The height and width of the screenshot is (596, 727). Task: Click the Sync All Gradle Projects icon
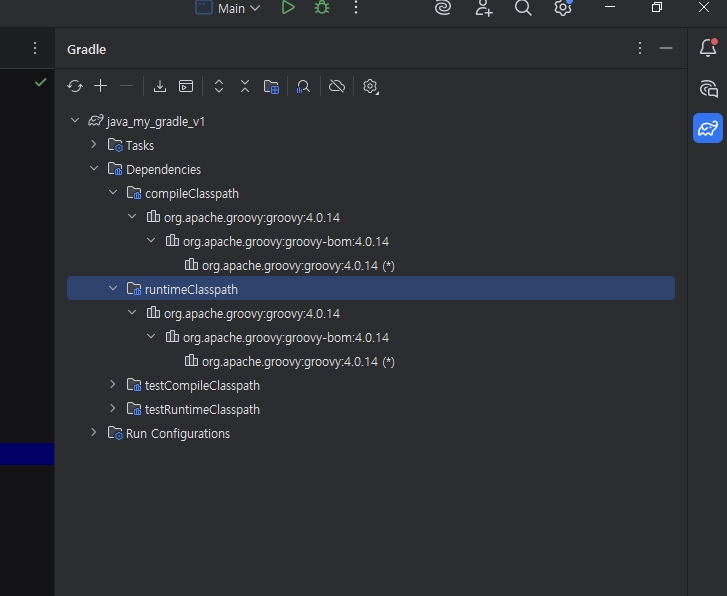75,86
